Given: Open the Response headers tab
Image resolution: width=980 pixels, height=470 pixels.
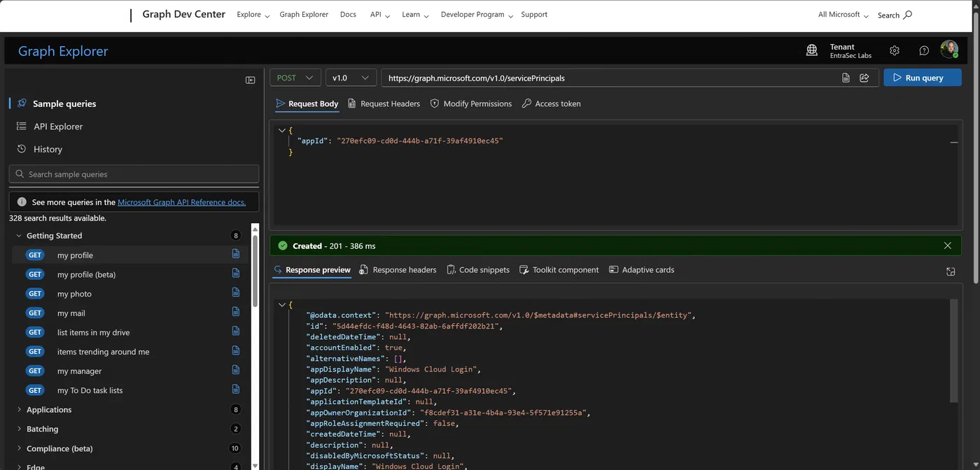Looking at the screenshot, I should click(x=398, y=270).
